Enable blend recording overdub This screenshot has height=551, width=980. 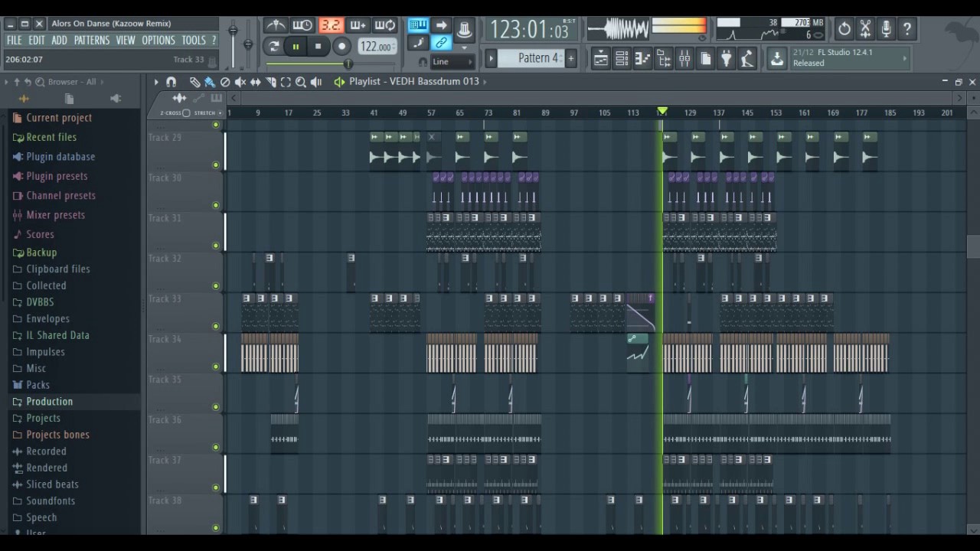tap(358, 25)
